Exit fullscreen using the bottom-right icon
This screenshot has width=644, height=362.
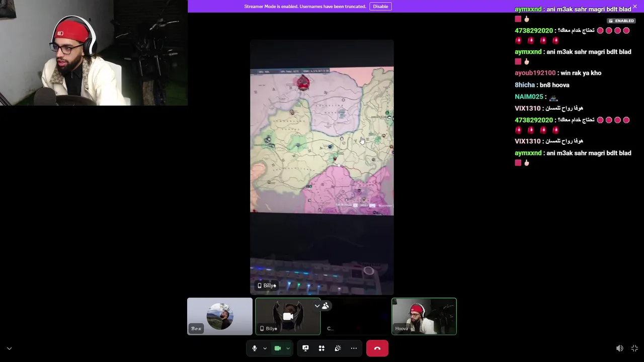tap(634, 348)
